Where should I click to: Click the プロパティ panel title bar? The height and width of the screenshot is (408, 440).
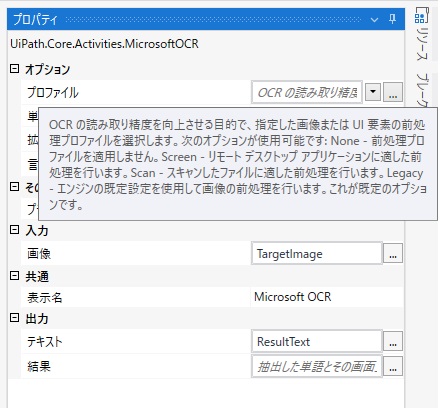(x=206, y=19)
